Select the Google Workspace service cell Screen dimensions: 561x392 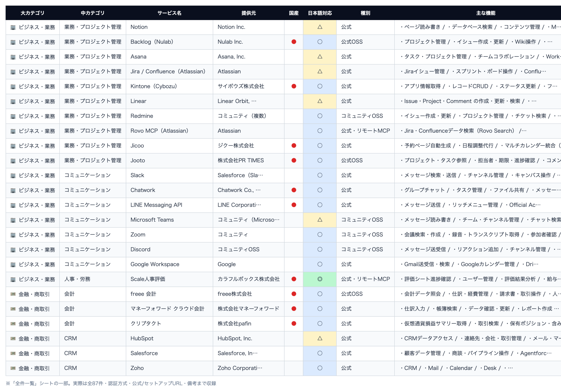[169, 264]
